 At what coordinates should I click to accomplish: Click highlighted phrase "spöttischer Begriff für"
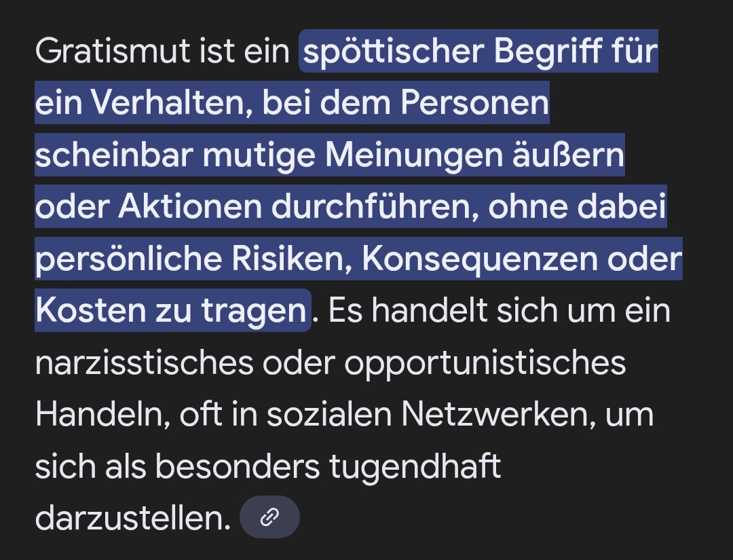(481, 51)
